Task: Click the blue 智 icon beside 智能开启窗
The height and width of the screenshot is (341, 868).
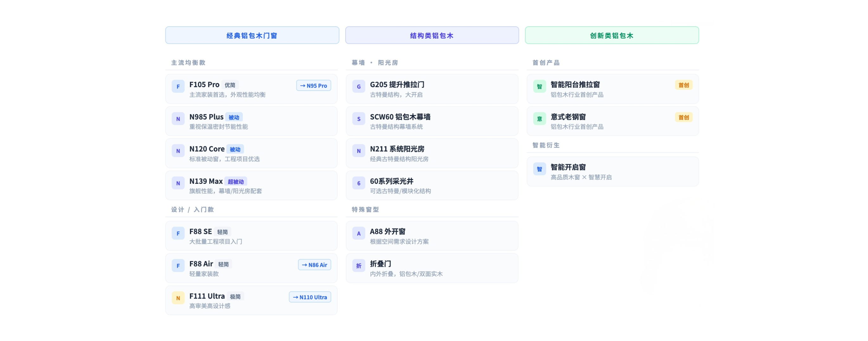Action: (539, 169)
